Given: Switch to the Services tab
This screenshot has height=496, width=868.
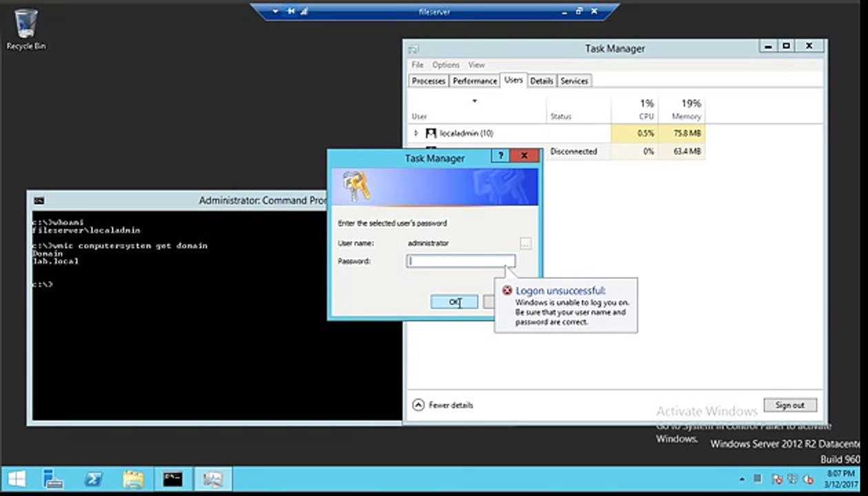Looking at the screenshot, I should click(574, 81).
